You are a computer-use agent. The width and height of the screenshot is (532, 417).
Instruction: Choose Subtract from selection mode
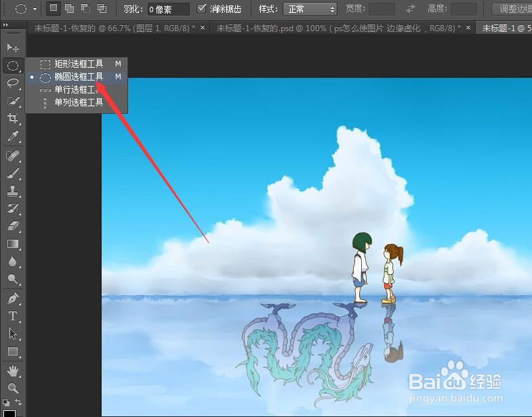coord(86,9)
